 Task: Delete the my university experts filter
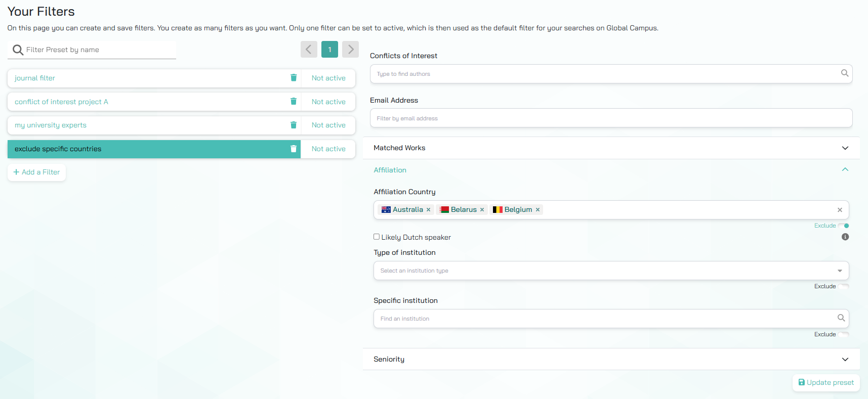click(294, 125)
